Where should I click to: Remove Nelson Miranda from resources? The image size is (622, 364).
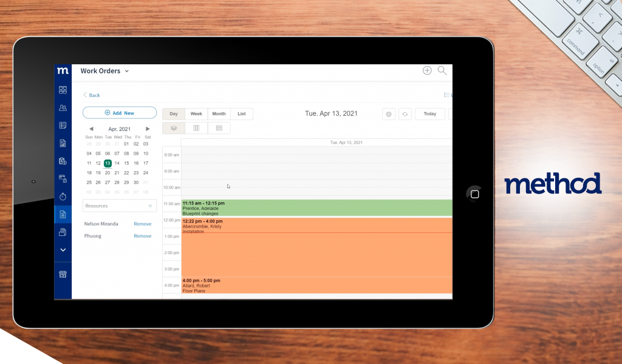143,224
